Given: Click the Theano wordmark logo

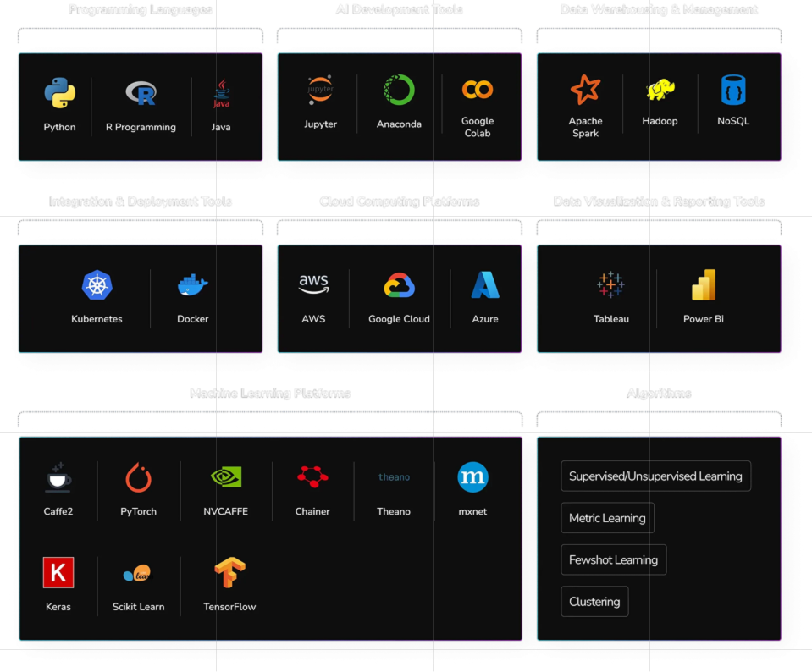Looking at the screenshot, I should click(x=394, y=476).
